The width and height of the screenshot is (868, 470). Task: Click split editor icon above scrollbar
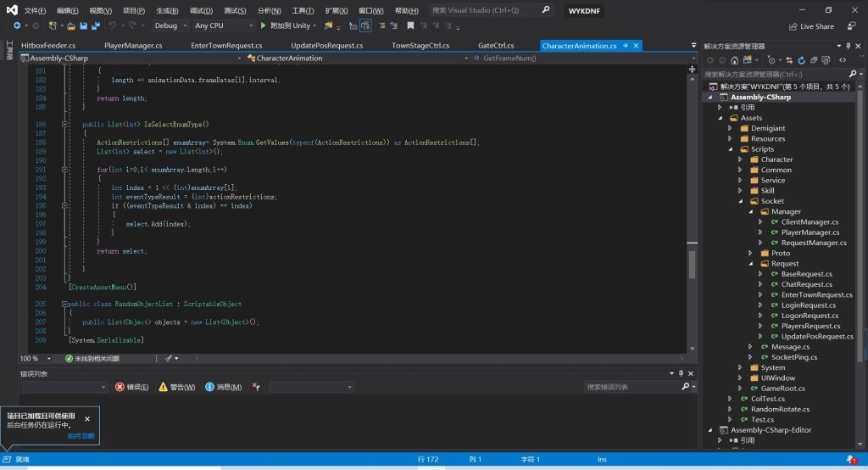[692, 70]
